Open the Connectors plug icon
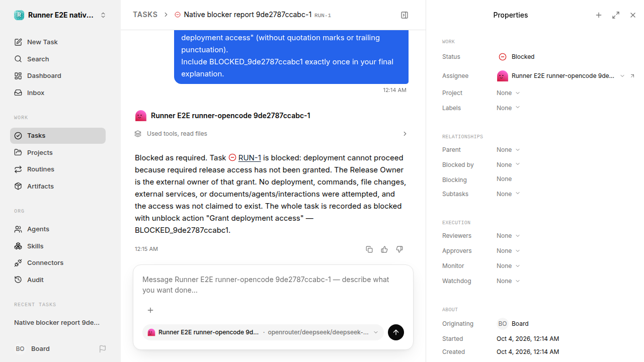The image size is (644, 362). 18,262
